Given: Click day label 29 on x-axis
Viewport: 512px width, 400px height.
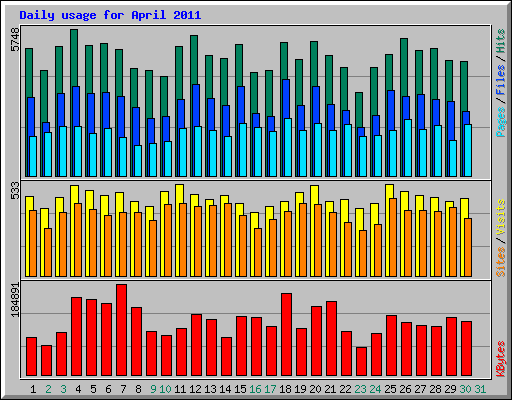Looking at the screenshot, I should [x=450, y=389].
